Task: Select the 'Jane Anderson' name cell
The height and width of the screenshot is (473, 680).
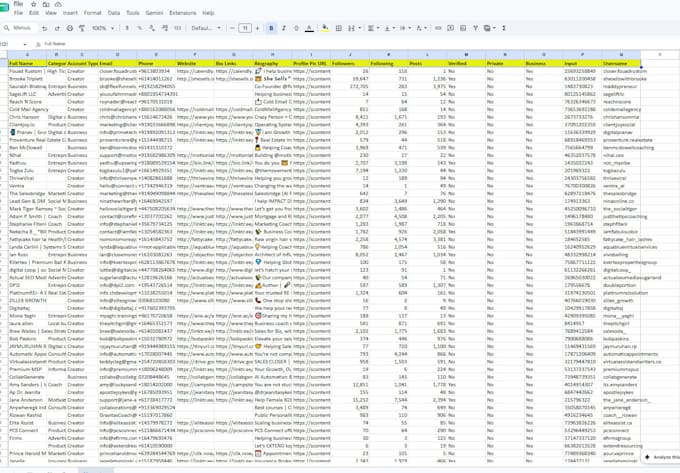Action: [x=27, y=400]
